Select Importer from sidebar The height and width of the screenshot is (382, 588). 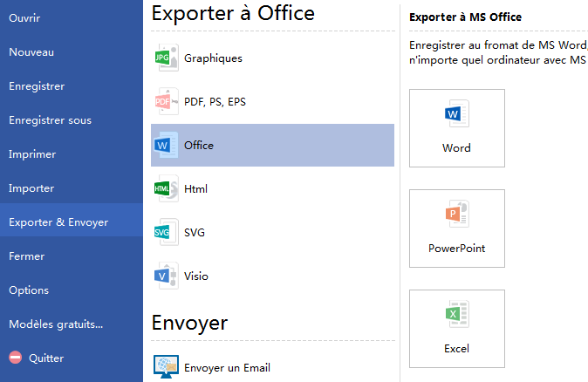(x=31, y=188)
